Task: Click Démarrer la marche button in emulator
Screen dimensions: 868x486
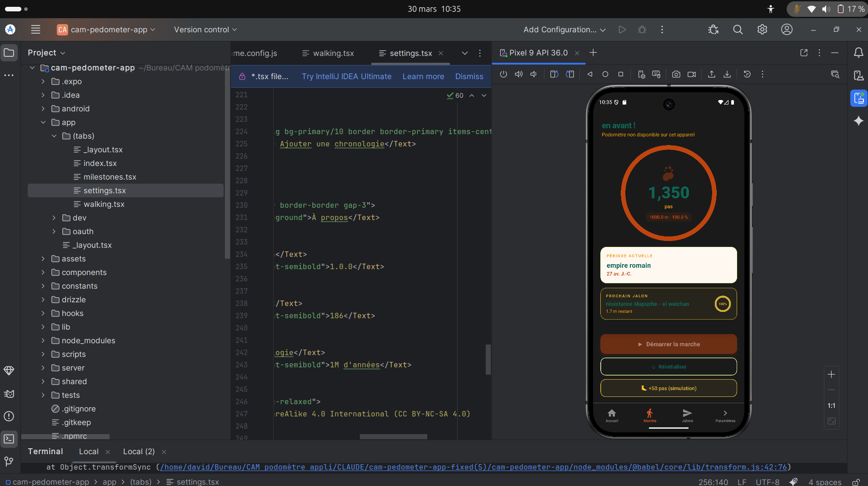Action: point(668,344)
